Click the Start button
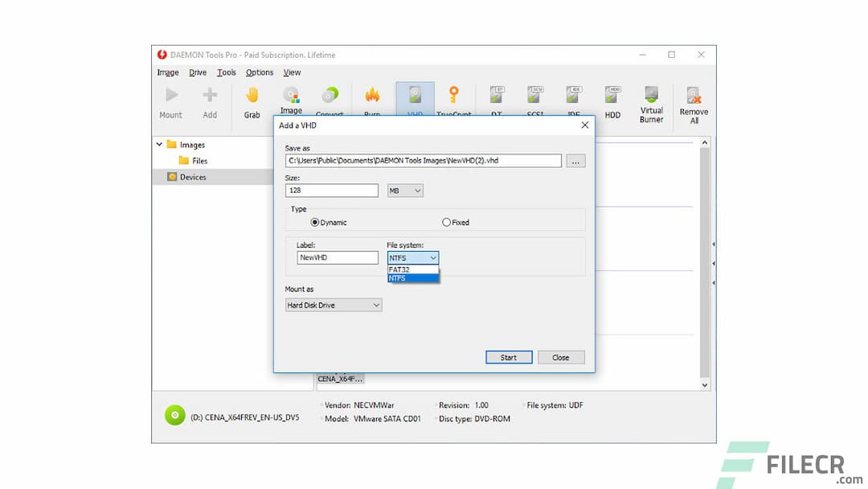868x489 pixels. [x=509, y=356]
